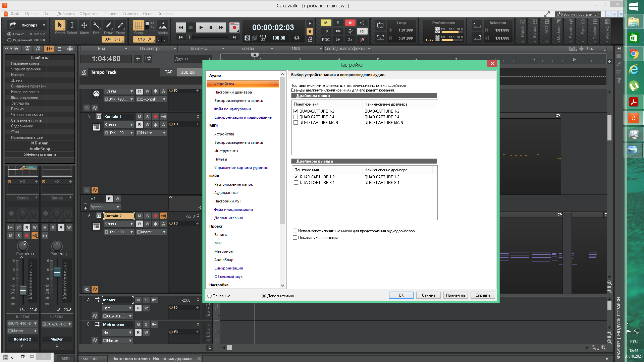Screen dimensions: 644x362
Task: Enable QUAD-CAPTURE 3-4 input driver checkbox
Action: tap(296, 117)
